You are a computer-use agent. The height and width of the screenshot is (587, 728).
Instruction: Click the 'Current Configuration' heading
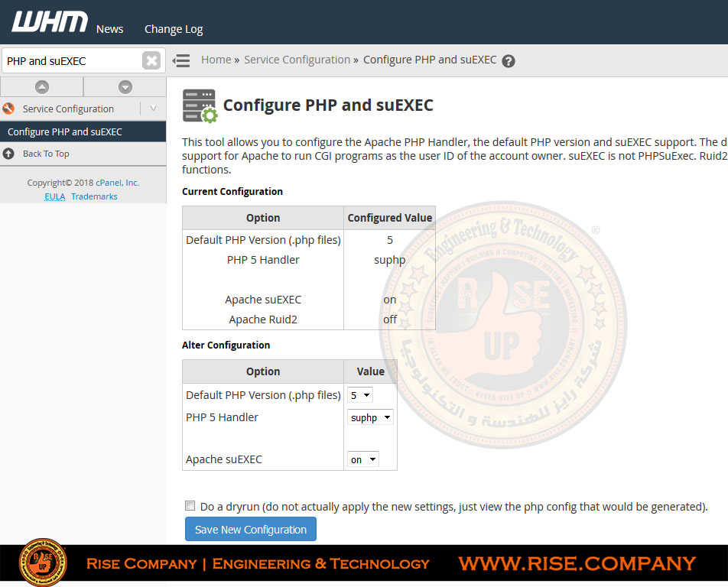(232, 192)
